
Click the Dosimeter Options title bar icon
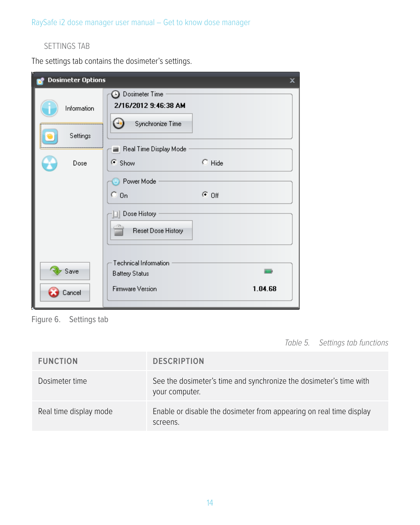40,81
